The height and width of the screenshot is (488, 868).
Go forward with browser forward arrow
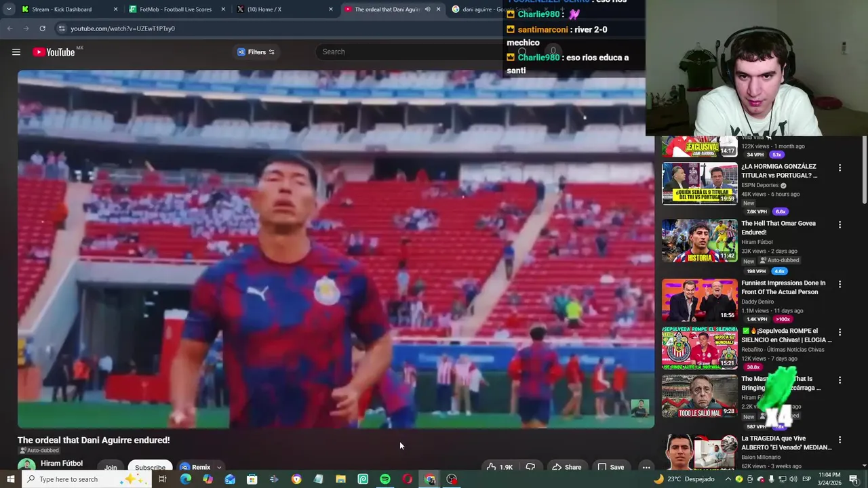26,28
